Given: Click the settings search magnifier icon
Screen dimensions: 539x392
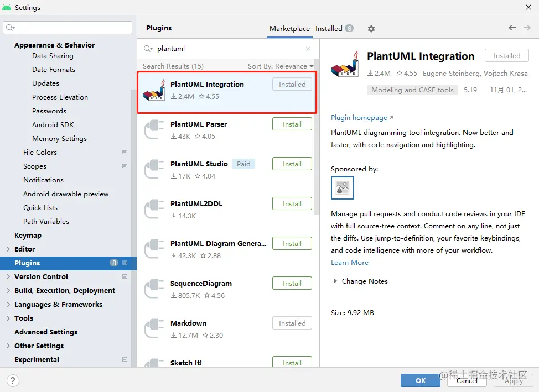Looking at the screenshot, I should pos(11,28).
